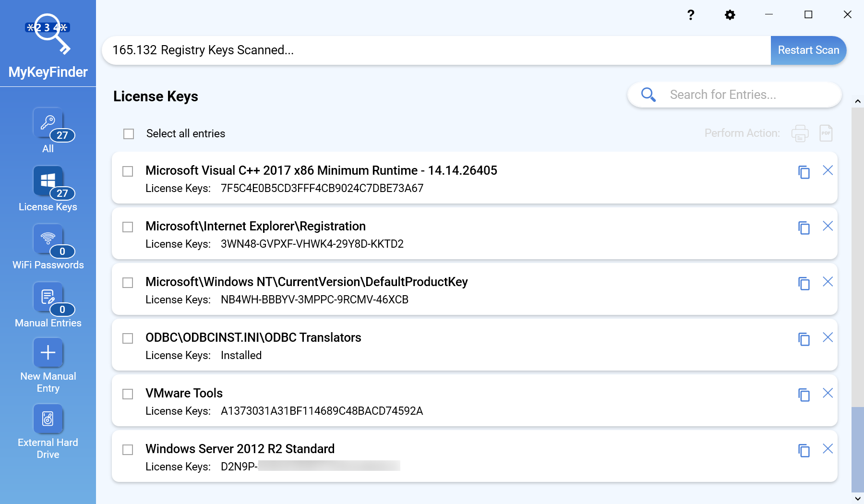This screenshot has height=504, width=864.
Task: Show the License Keys category
Action: [x=48, y=180]
